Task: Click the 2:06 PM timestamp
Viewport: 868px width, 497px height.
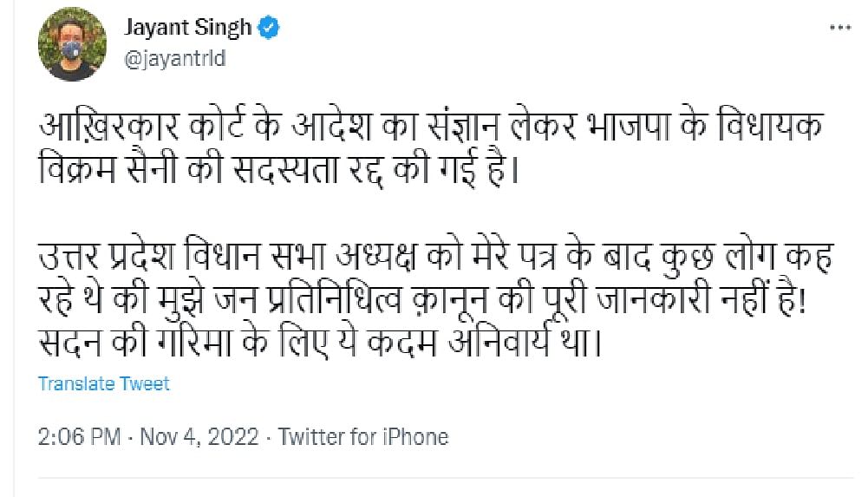Action: (80, 435)
